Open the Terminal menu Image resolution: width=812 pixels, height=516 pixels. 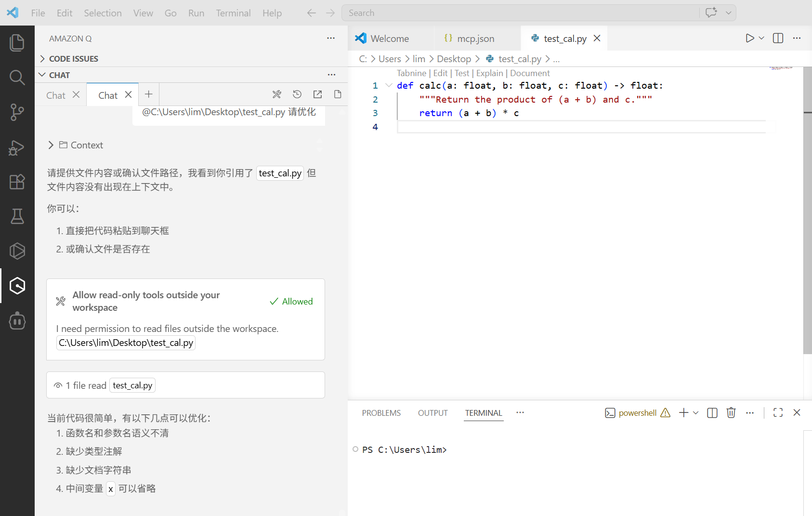point(233,13)
